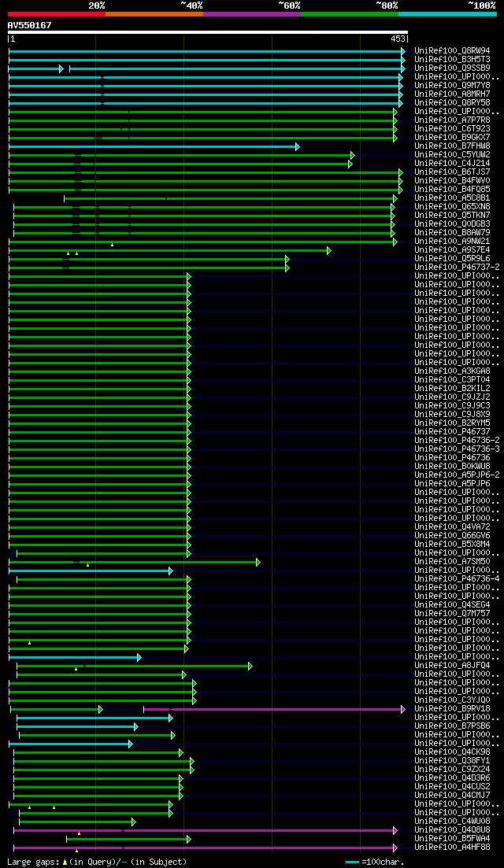504x868 pixels.
Task: Click the cyan 100char scale bar legend
Action: [352, 862]
